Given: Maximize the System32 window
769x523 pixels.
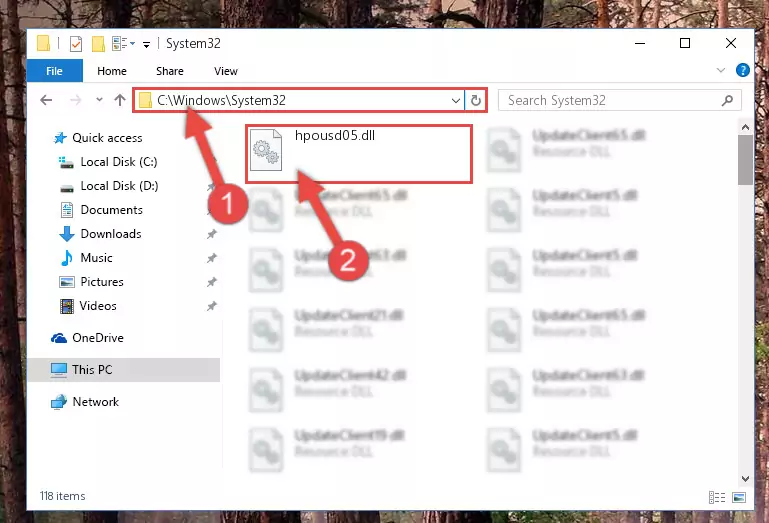Looking at the screenshot, I should pyautogui.click(x=685, y=44).
